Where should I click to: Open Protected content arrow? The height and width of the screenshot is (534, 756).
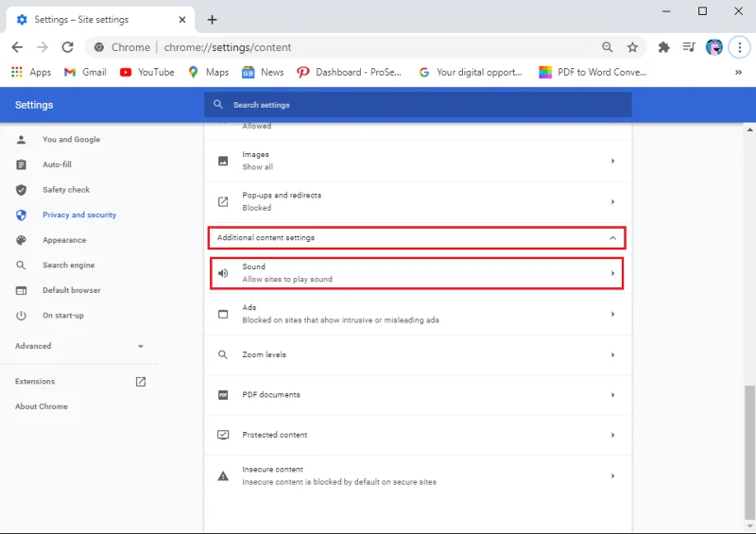[612, 435]
